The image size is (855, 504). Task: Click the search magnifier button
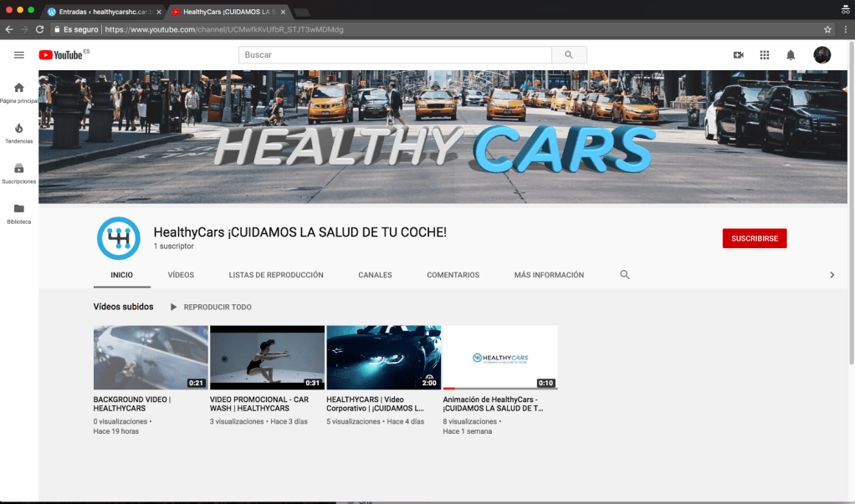pyautogui.click(x=569, y=55)
